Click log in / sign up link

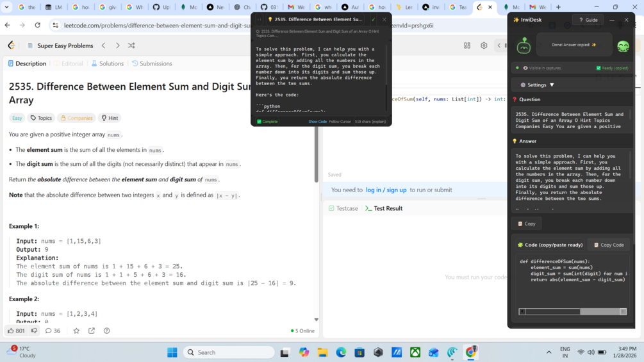pos(386,190)
